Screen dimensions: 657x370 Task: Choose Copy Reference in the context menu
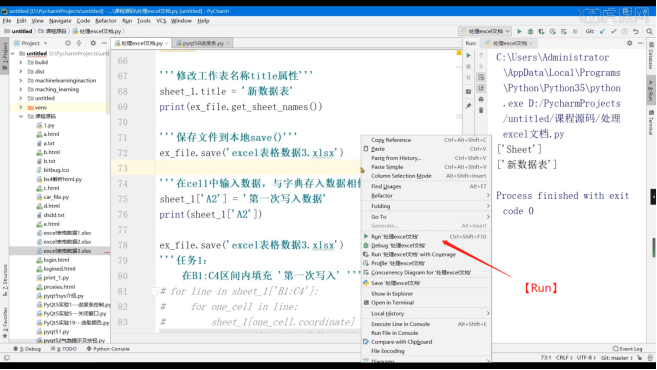coord(427,140)
